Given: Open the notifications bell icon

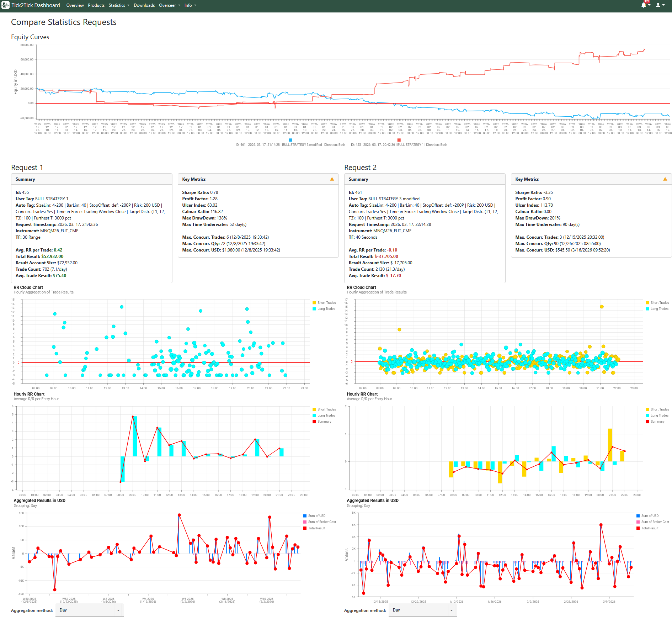Looking at the screenshot, I should [x=644, y=5].
